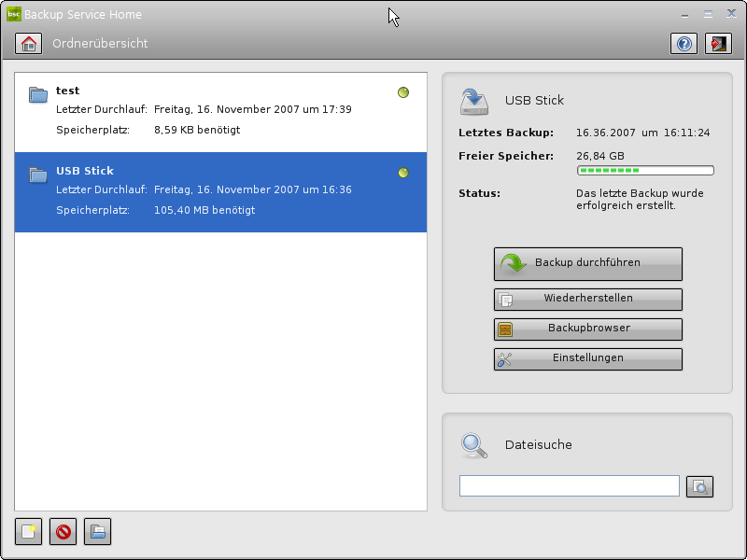Click the USB drive icon in details panel

(474, 101)
